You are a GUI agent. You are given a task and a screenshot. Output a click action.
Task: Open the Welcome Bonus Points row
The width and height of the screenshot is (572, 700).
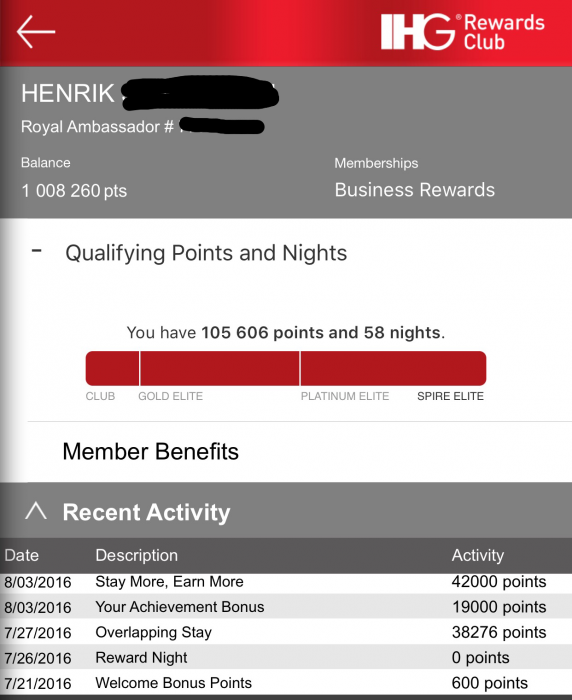click(x=286, y=683)
